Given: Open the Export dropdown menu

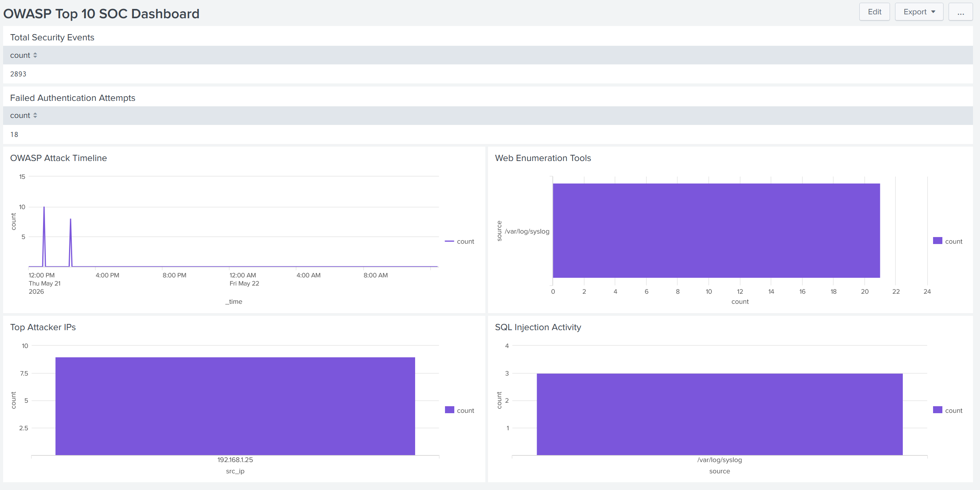Looking at the screenshot, I should [919, 12].
